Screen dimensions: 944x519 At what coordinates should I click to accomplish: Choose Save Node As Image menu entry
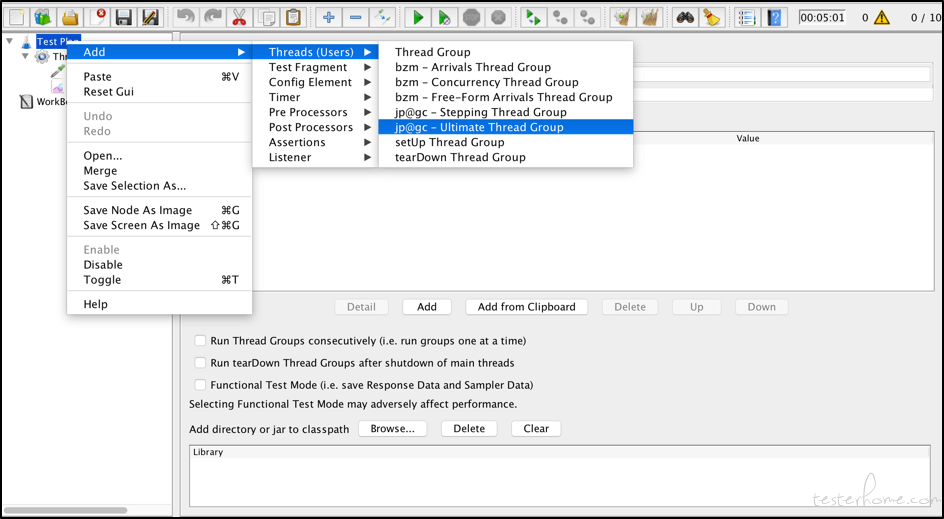click(138, 210)
